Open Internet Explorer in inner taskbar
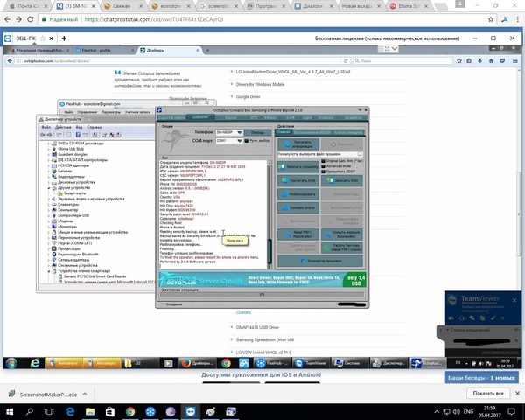525x420 pixels. point(35,363)
